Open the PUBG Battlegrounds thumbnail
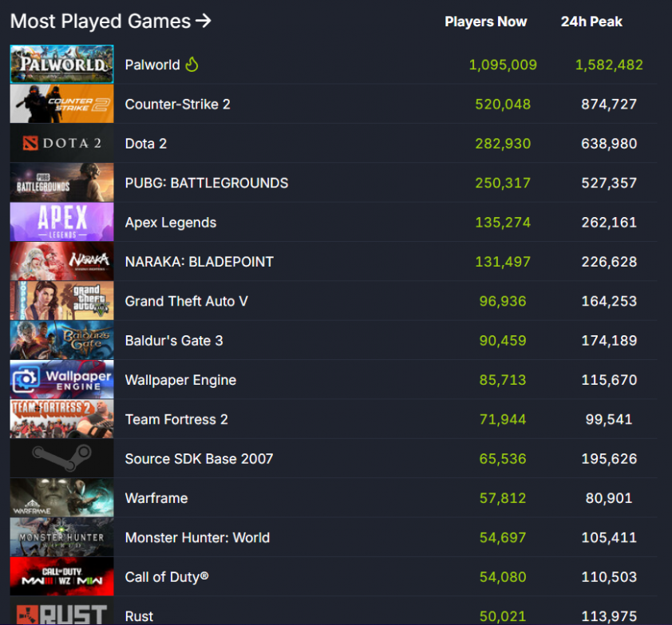 61,183
